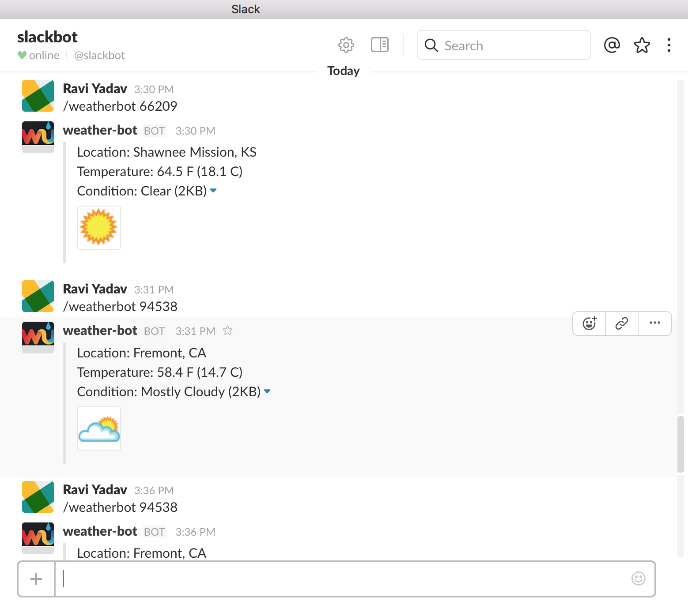Click the Today date divider label
Viewport: 688px width, 616px height.
344,71
